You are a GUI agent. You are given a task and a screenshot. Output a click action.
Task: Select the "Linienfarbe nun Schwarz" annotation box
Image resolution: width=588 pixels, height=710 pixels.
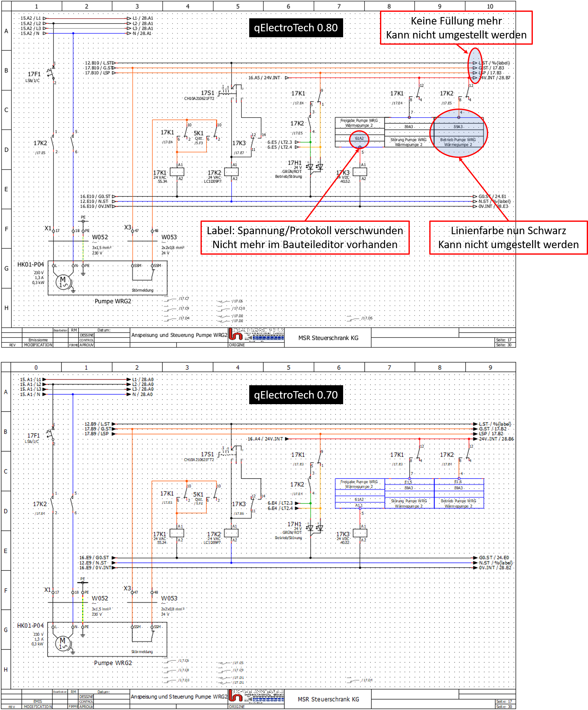pyautogui.click(x=508, y=237)
